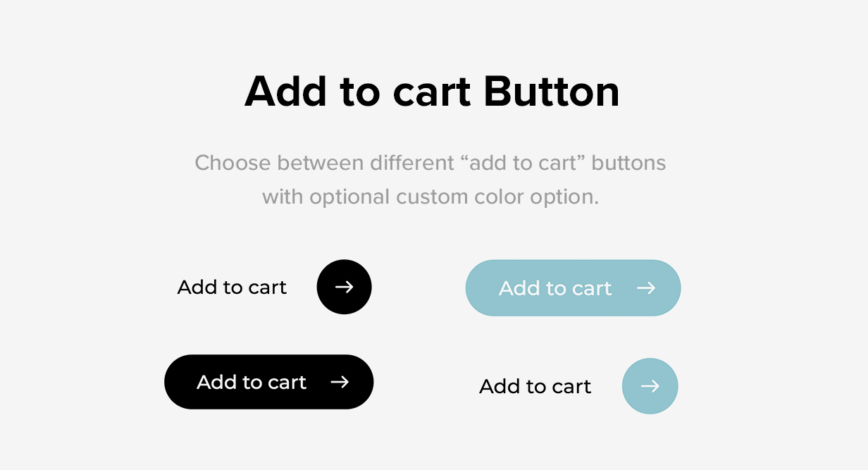Click Add to cart text beside blue circle
This screenshot has width=868, height=470.
click(x=535, y=386)
